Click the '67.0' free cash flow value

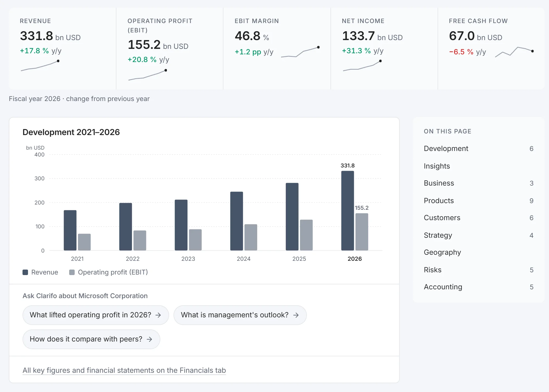[462, 36]
